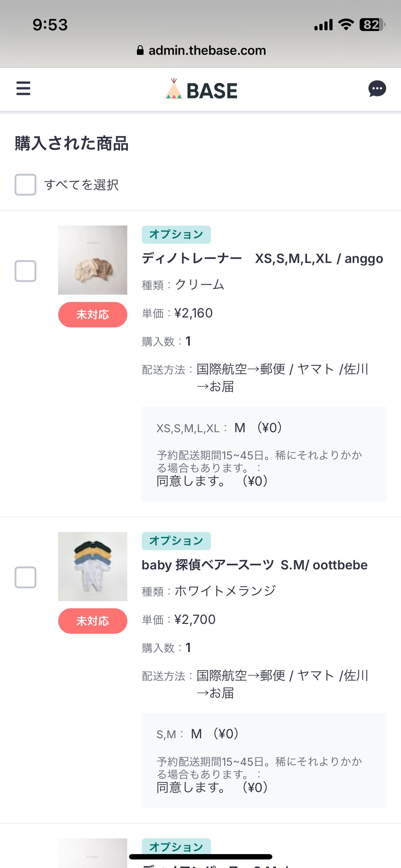Tap the cellular signal bars icon
The height and width of the screenshot is (868, 401).
point(323,25)
